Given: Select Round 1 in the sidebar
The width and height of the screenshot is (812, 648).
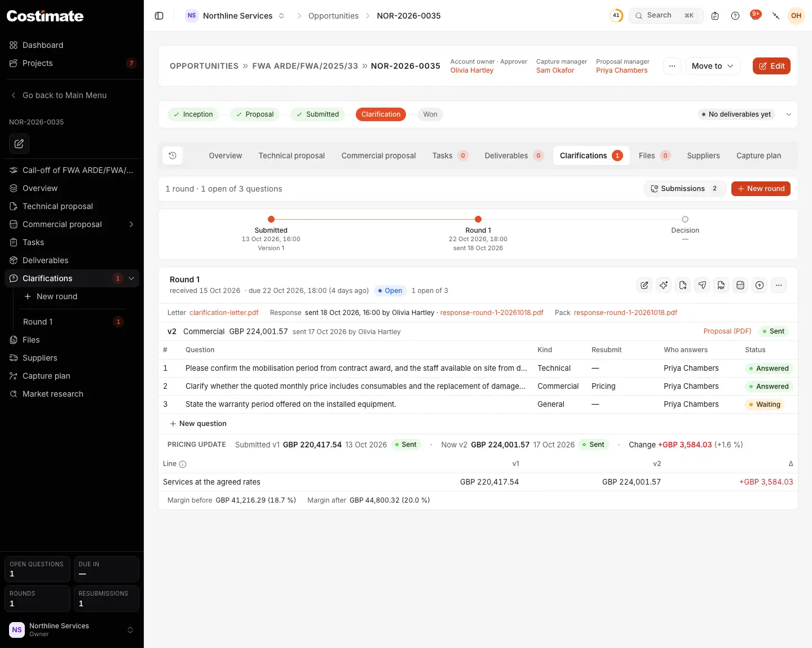Looking at the screenshot, I should (72, 322).
